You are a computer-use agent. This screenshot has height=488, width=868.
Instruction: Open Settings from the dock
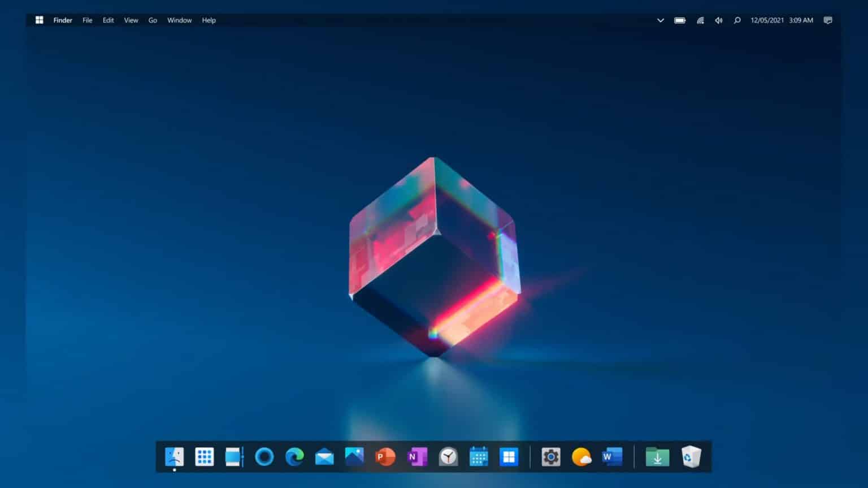tap(550, 456)
